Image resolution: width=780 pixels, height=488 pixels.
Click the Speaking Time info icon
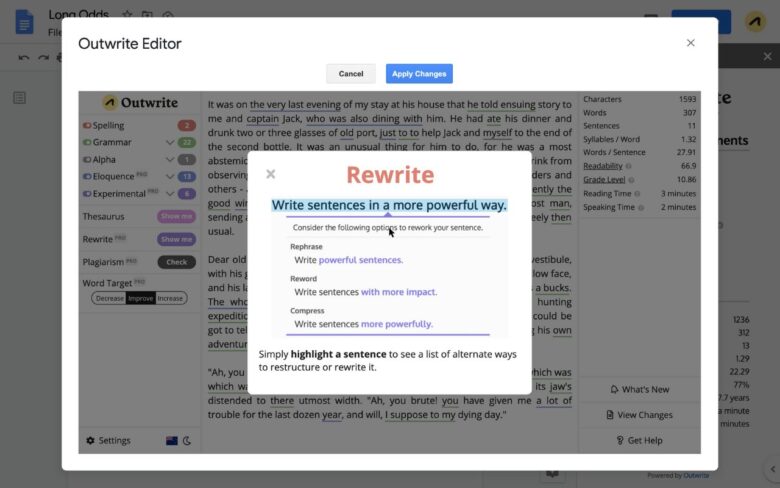pyautogui.click(x=641, y=207)
